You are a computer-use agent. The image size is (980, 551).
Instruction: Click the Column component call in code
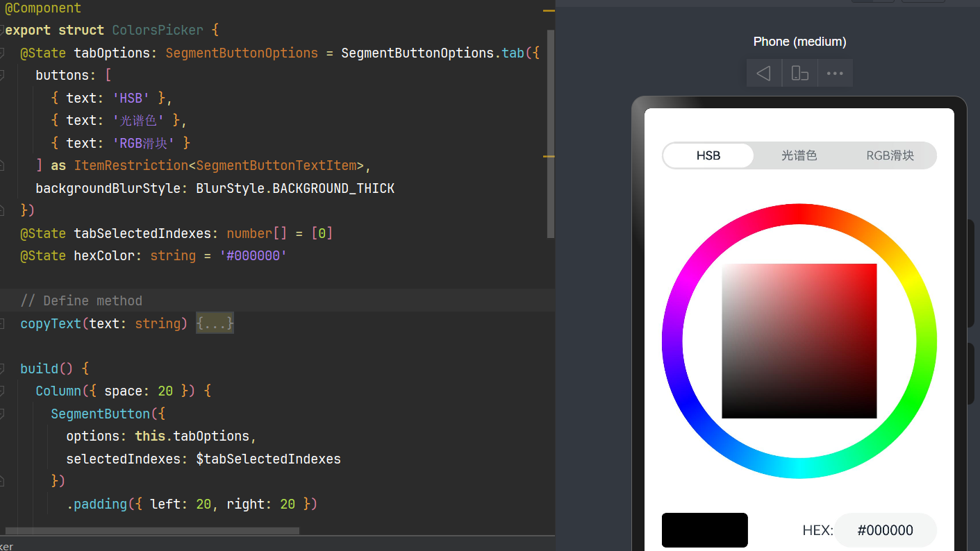(x=58, y=391)
